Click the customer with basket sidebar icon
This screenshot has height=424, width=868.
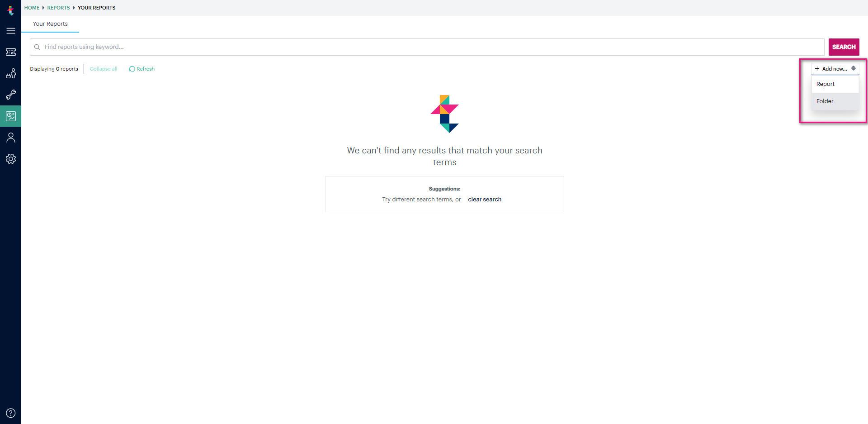point(11,73)
